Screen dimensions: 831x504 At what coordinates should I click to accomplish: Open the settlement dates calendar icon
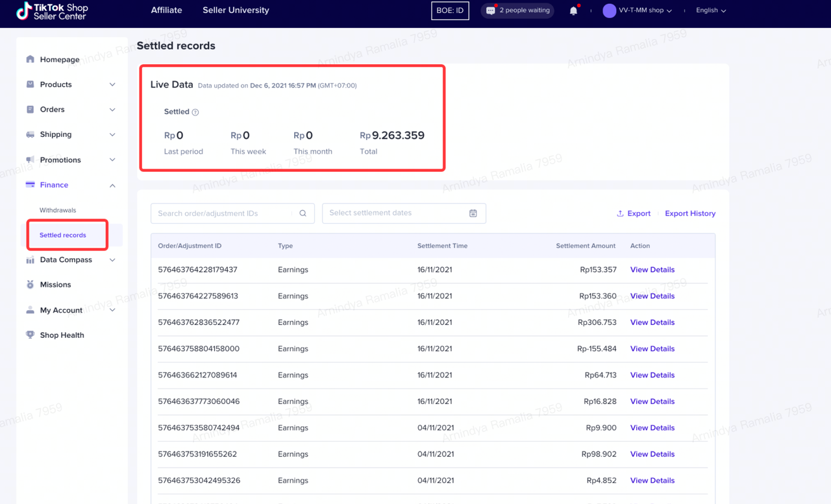pyautogui.click(x=473, y=213)
